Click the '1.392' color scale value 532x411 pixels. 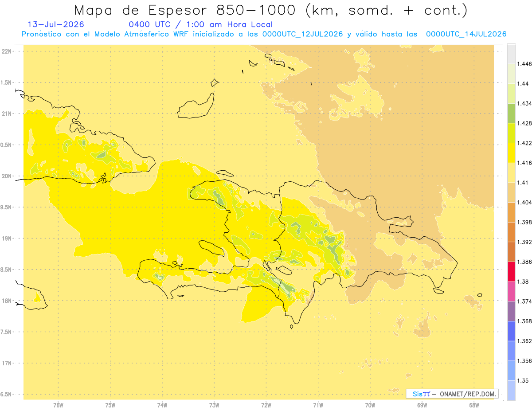click(x=525, y=242)
